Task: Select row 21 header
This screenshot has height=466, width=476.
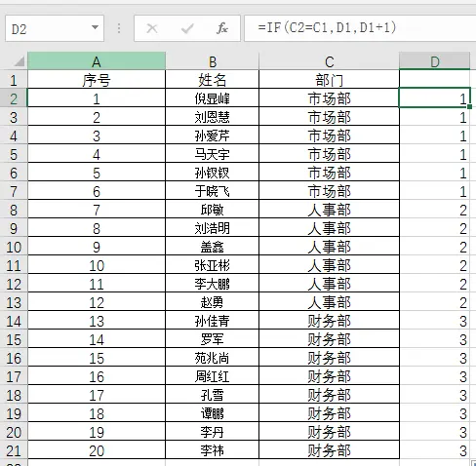Action: click(14, 450)
